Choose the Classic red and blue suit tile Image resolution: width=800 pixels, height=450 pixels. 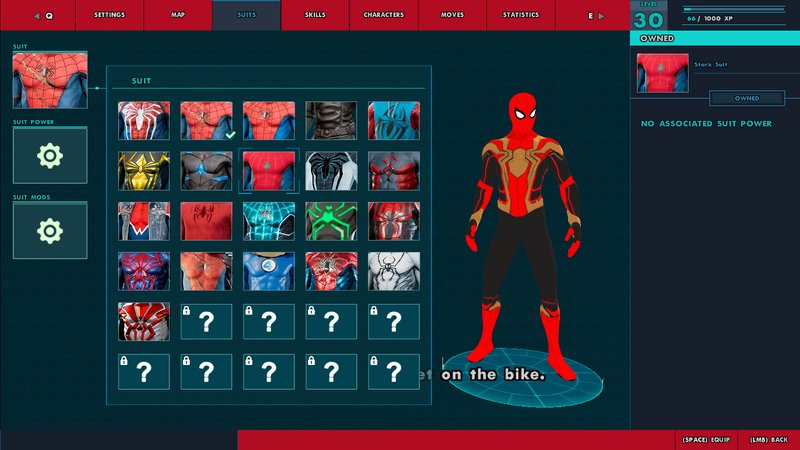point(269,120)
